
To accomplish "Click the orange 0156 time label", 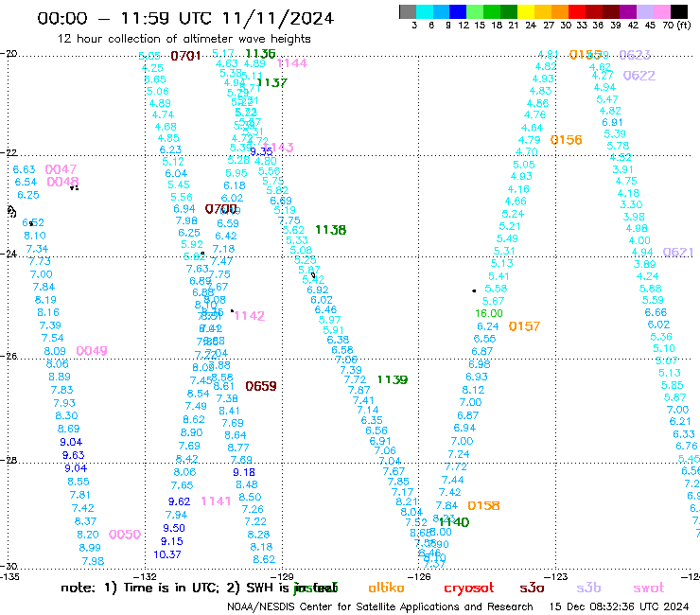I will [566, 140].
